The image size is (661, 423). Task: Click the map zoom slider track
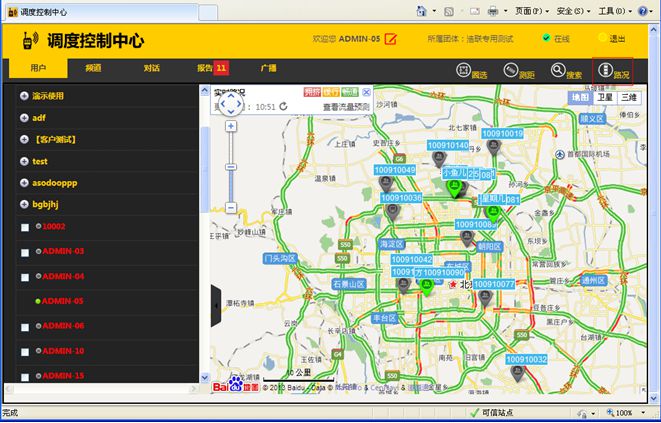point(231,167)
